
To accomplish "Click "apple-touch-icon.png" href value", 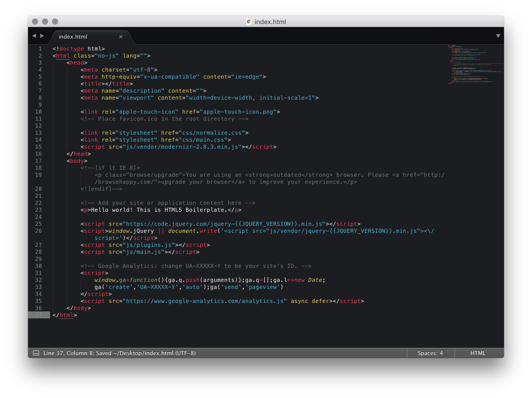I will point(238,112).
